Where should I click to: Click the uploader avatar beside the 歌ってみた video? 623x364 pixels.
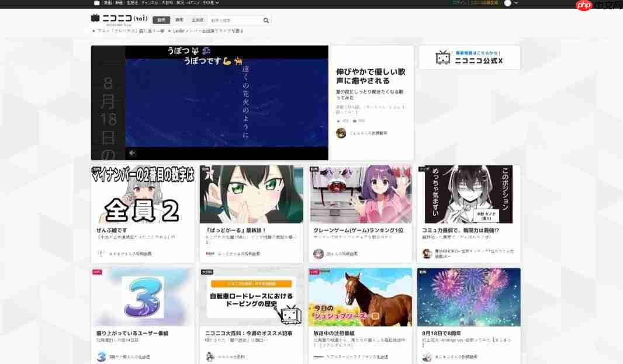[x=341, y=133]
